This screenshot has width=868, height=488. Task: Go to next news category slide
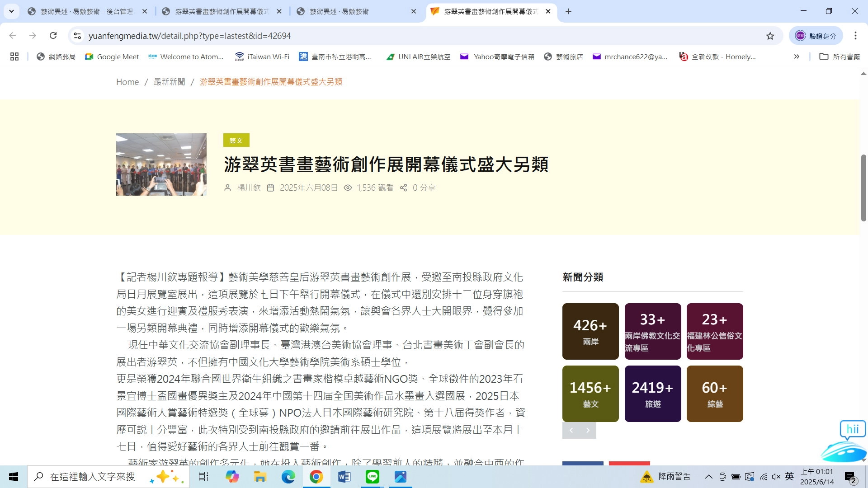588,430
